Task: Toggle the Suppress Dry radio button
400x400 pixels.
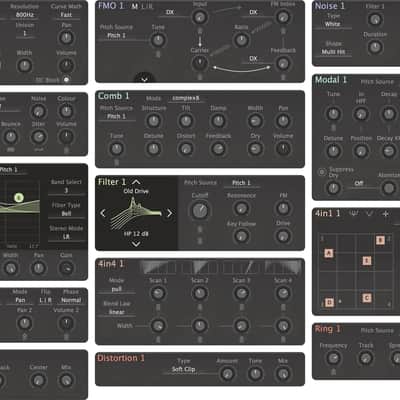Action: (x=322, y=172)
